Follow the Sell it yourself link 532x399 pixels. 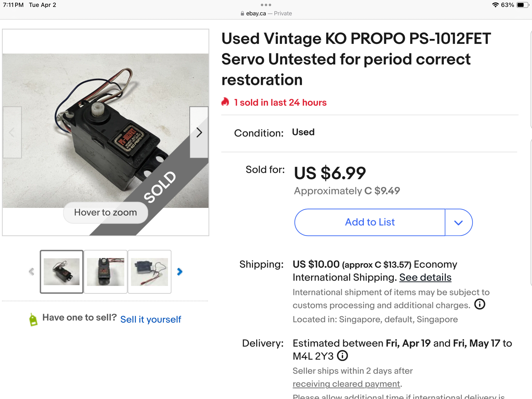(x=151, y=319)
